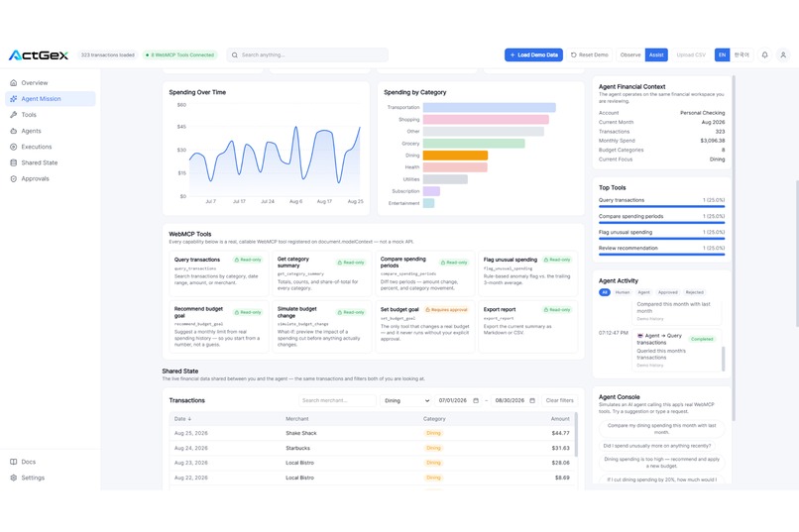Open the Flag unusual spending tool card
The width and height of the screenshot is (799, 532).
(x=528, y=273)
